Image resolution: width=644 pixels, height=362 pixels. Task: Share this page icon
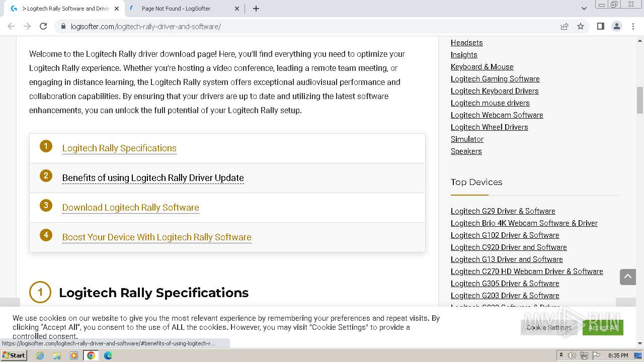(565, 26)
